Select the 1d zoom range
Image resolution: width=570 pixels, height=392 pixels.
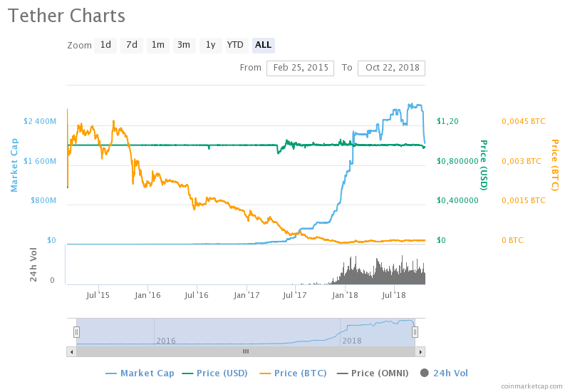point(105,45)
